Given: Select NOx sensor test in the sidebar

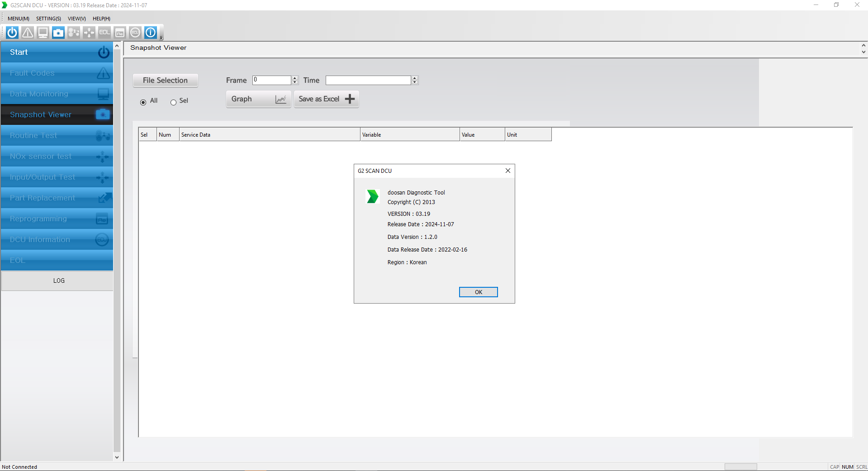Looking at the screenshot, I should [57, 156].
